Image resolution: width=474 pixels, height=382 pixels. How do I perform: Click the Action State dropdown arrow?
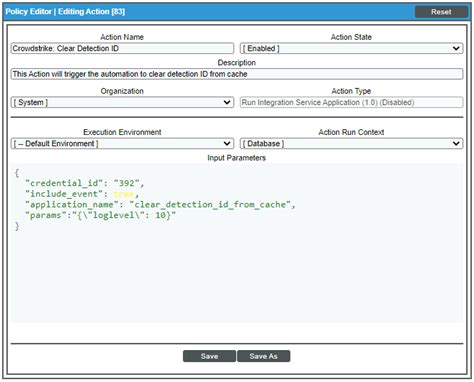[x=456, y=49]
